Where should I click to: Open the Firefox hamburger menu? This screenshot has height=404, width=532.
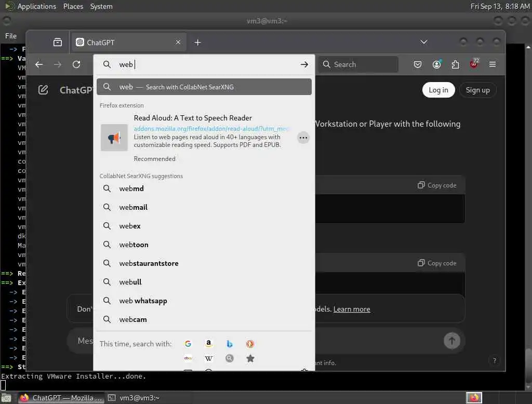[x=493, y=64]
